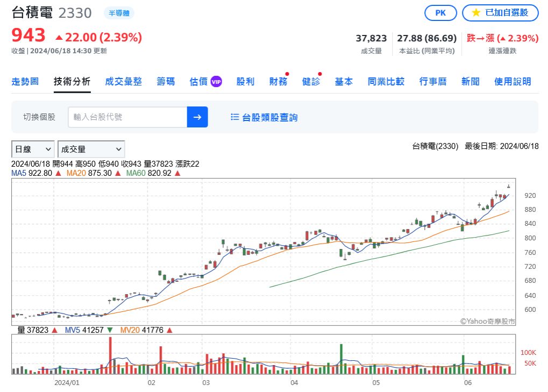The height and width of the screenshot is (392, 548).
Task: Open the 健診 tab
Action: pyautogui.click(x=311, y=82)
